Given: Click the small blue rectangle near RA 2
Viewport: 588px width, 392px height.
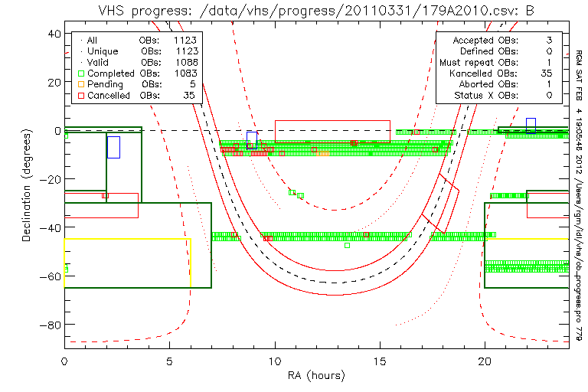Looking at the screenshot, I should click(x=113, y=146).
